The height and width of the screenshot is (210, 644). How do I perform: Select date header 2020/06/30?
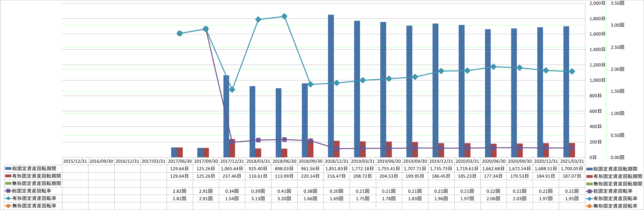493,161
